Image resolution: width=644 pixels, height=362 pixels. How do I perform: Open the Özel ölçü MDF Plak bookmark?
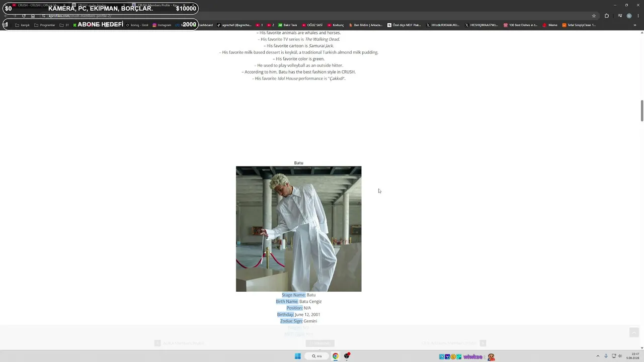pos(404,25)
